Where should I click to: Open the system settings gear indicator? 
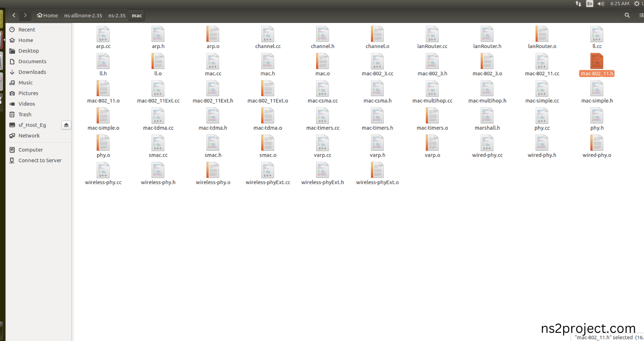coord(637,3)
